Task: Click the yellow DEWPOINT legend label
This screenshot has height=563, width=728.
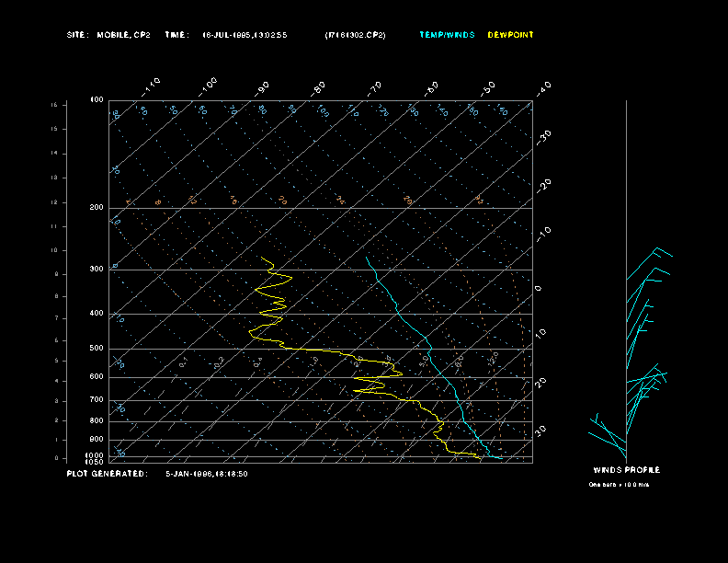Action: [510, 35]
